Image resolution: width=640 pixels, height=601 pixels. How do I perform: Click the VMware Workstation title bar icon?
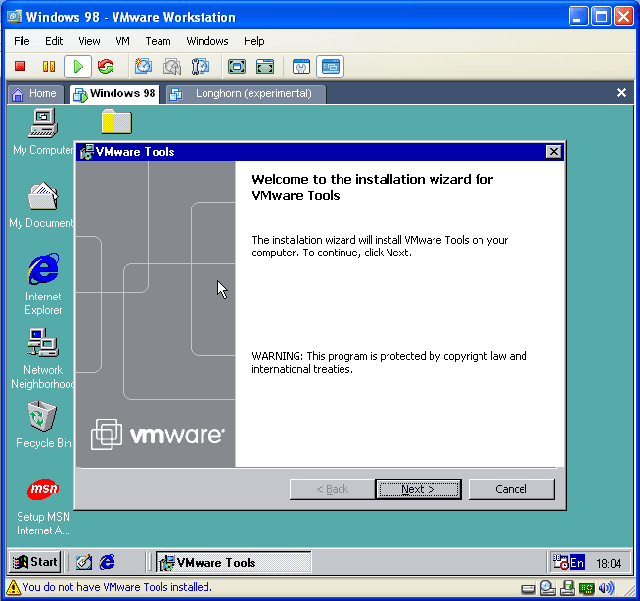14,16
